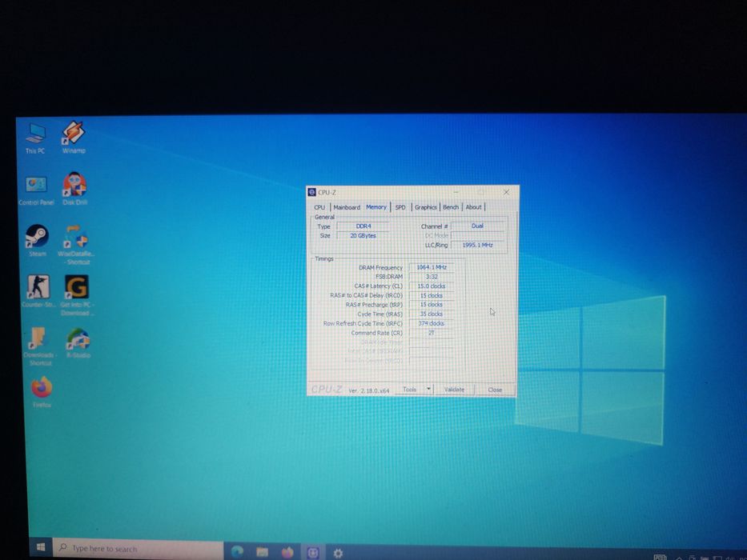
Task: Click the Dual channel value field
Action: coord(477,226)
